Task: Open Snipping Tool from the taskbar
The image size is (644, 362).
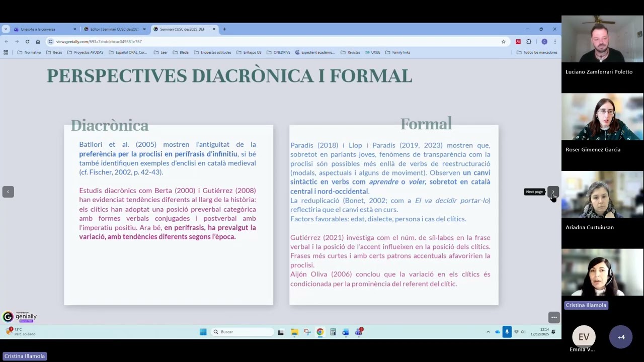Action: click(x=307, y=332)
